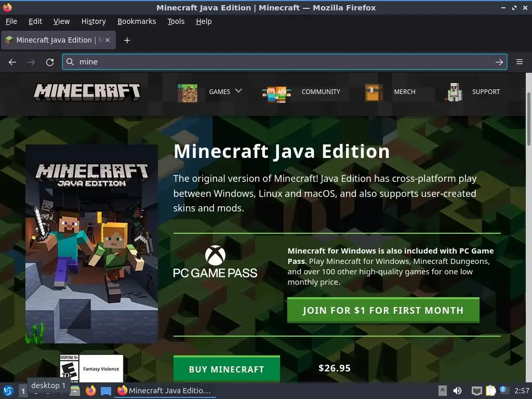The width and height of the screenshot is (532, 399).
Task: Click the notification alert tray icon
Action: pos(504,390)
